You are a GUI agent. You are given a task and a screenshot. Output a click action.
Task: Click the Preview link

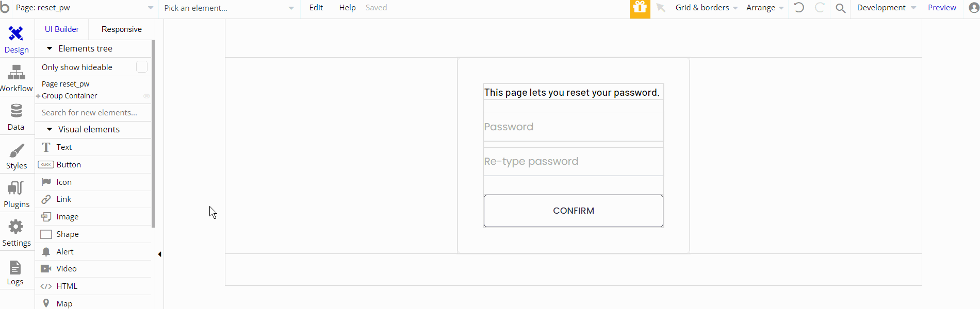(941, 8)
